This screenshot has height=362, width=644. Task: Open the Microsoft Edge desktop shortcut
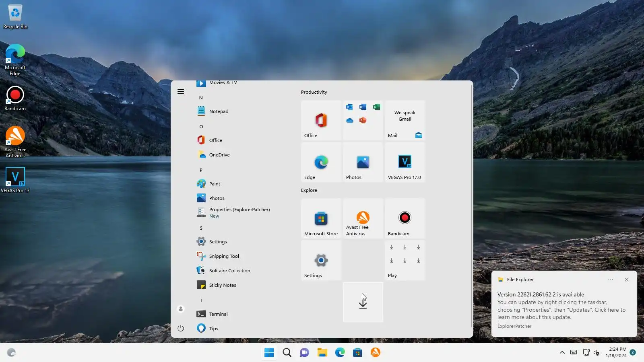(15, 60)
